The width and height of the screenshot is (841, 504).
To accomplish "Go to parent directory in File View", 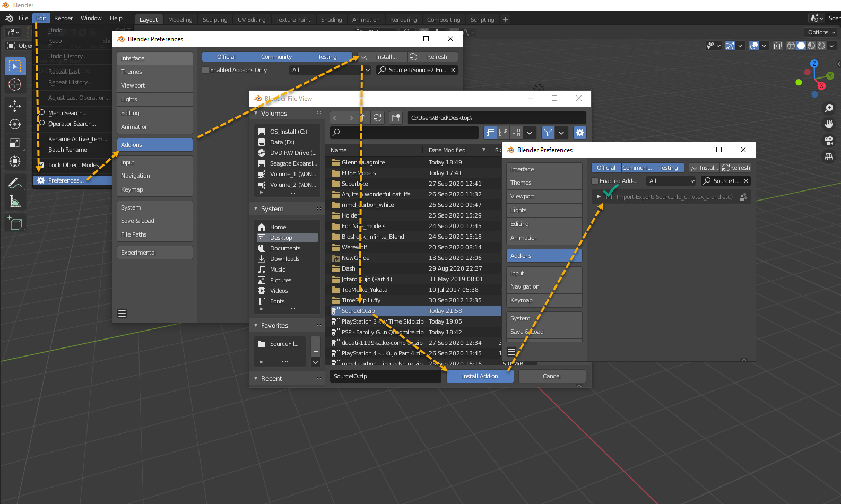I will pyautogui.click(x=363, y=118).
